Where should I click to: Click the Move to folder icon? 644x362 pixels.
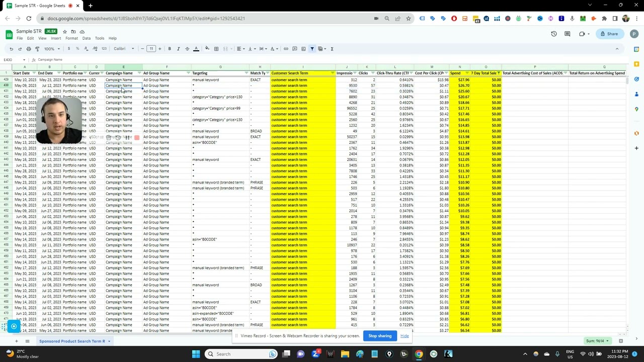(73, 32)
